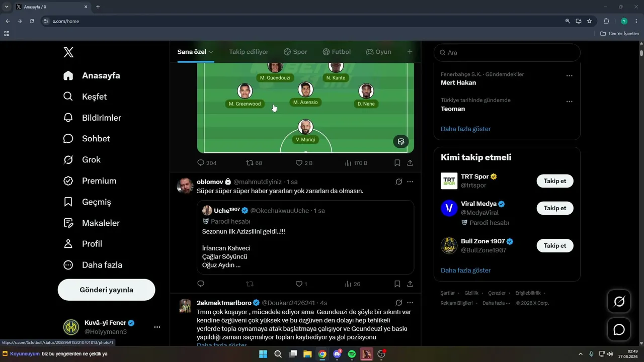
Task: Reload the page in the browser
Action: (x=32, y=21)
